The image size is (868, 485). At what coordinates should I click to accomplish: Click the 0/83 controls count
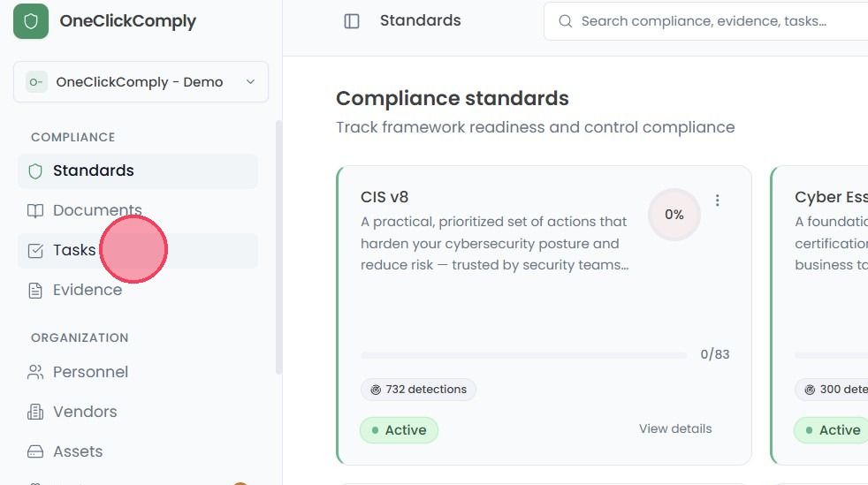(x=715, y=354)
